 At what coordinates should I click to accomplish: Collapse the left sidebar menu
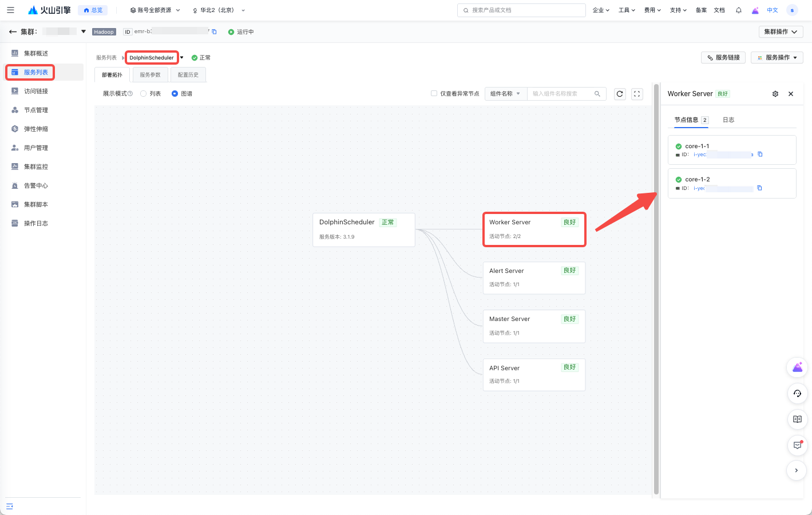10,506
